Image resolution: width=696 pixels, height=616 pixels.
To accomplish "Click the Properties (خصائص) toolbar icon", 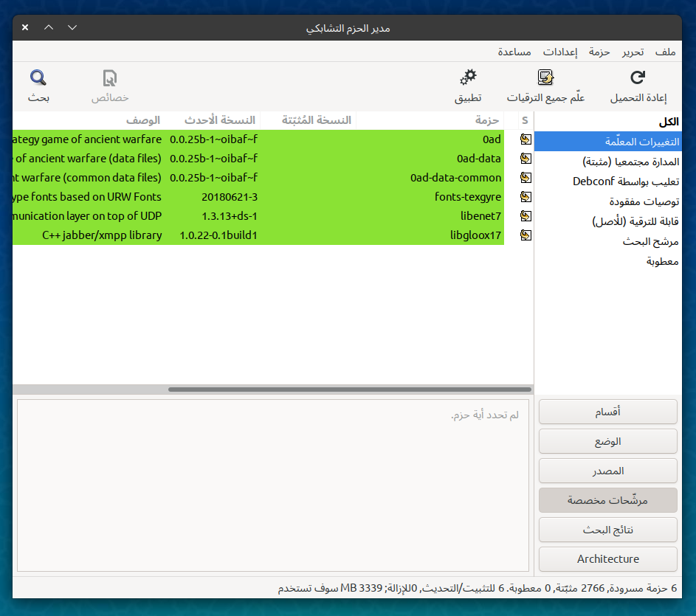I will (x=110, y=78).
